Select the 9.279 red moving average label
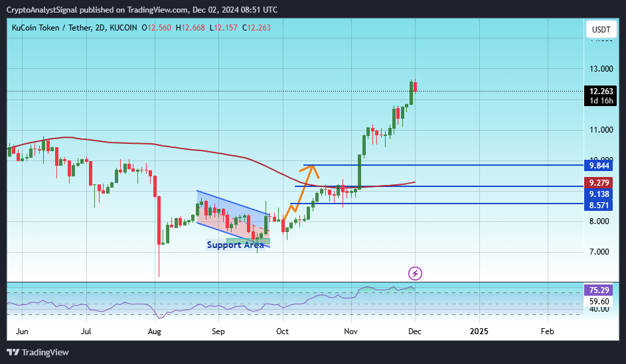Viewport: 626px width, 364px height. (599, 182)
